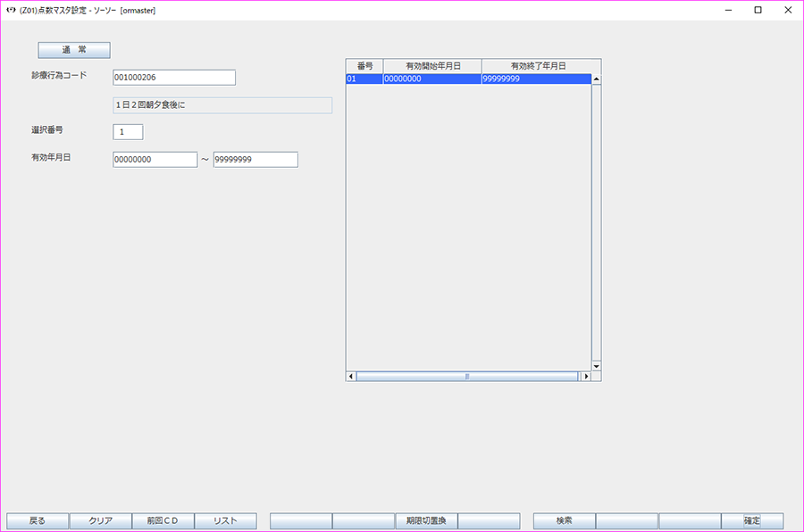This screenshot has width=804, height=532.
Task: Focus the 診療行為コード input field
Action: [x=174, y=78]
